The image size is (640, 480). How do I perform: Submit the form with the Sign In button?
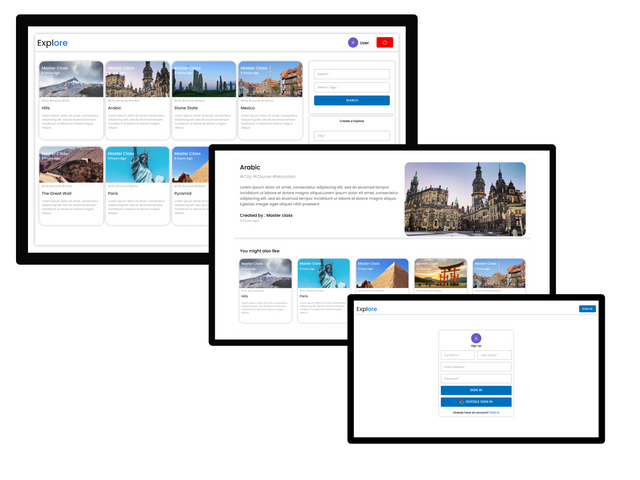click(x=476, y=390)
